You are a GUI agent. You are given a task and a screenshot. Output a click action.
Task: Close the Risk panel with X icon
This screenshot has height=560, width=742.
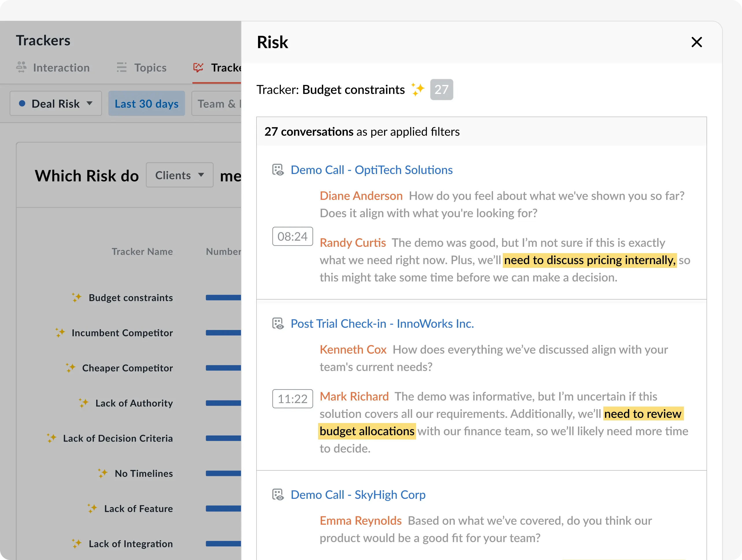tap(696, 42)
